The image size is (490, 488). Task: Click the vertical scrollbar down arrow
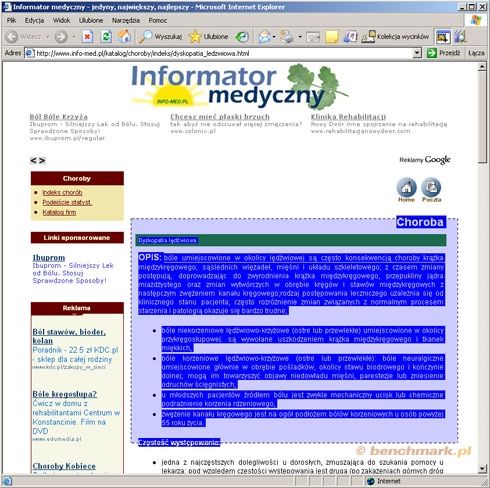tap(482, 469)
